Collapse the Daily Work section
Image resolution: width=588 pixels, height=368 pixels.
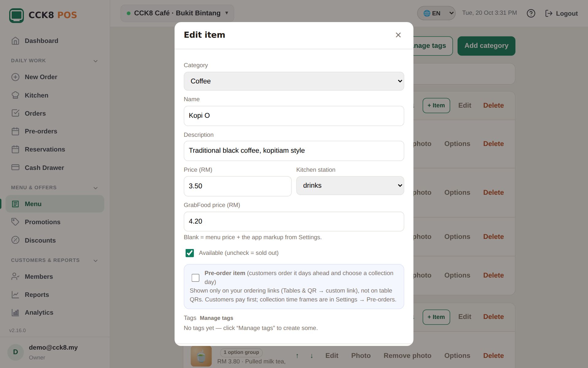coord(96,61)
